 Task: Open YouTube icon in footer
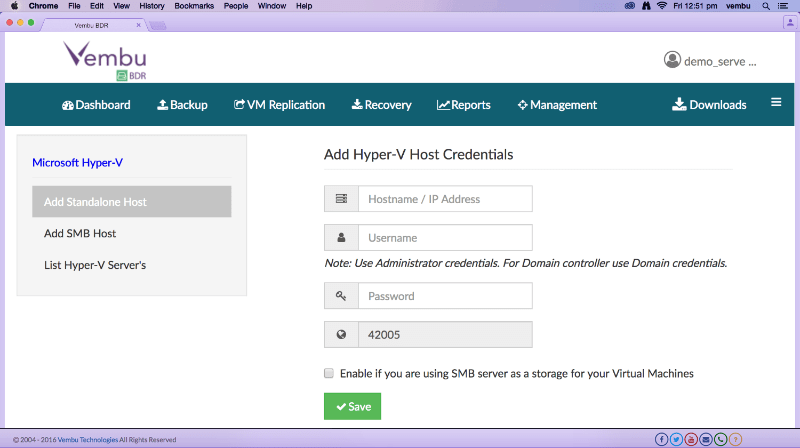(691, 439)
